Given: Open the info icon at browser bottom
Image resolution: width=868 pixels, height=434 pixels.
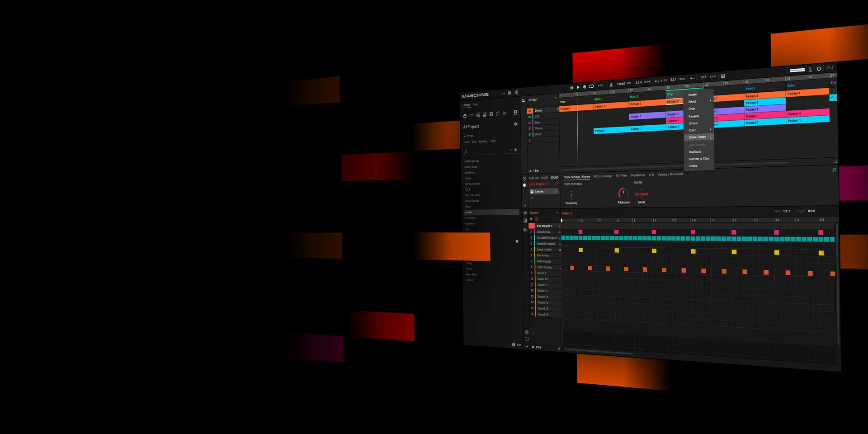Looking at the screenshot, I should 514,344.
